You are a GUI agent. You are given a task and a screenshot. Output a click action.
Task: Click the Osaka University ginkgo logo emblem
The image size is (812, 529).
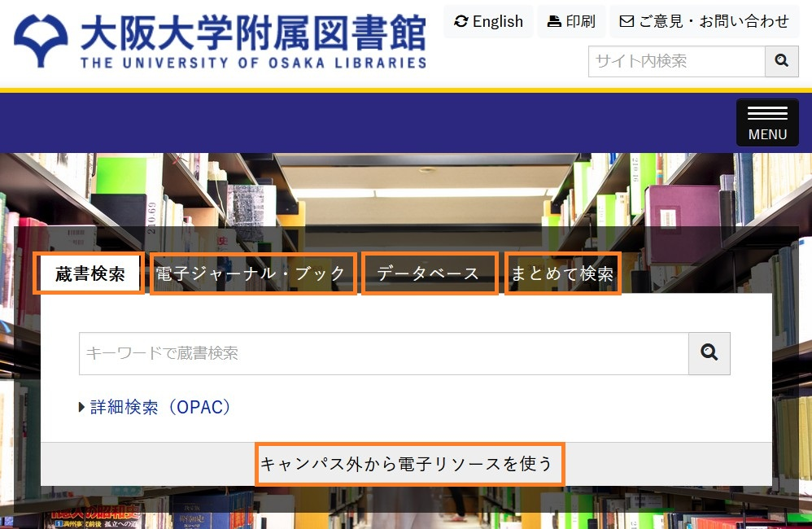[x=41, y=39]
